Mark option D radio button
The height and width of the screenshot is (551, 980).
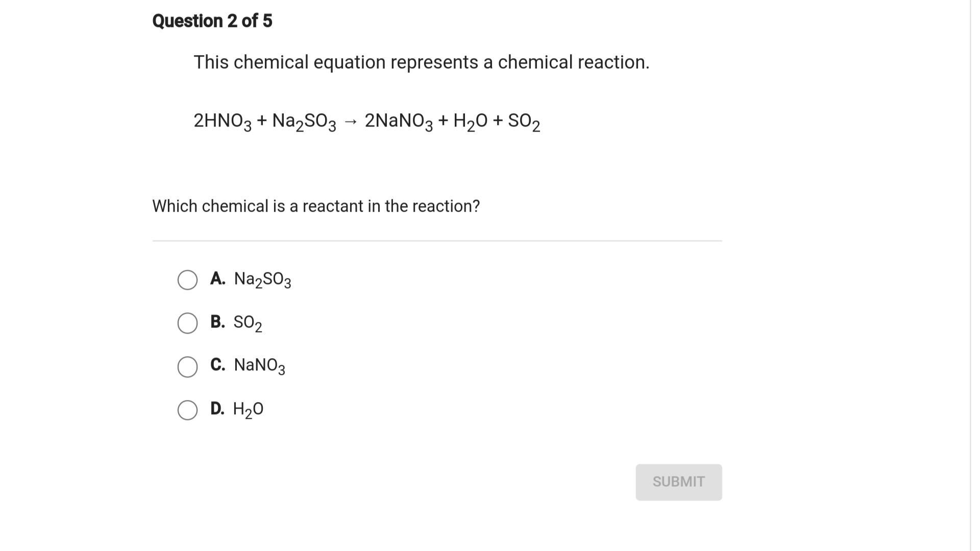[x=187, y=410]
